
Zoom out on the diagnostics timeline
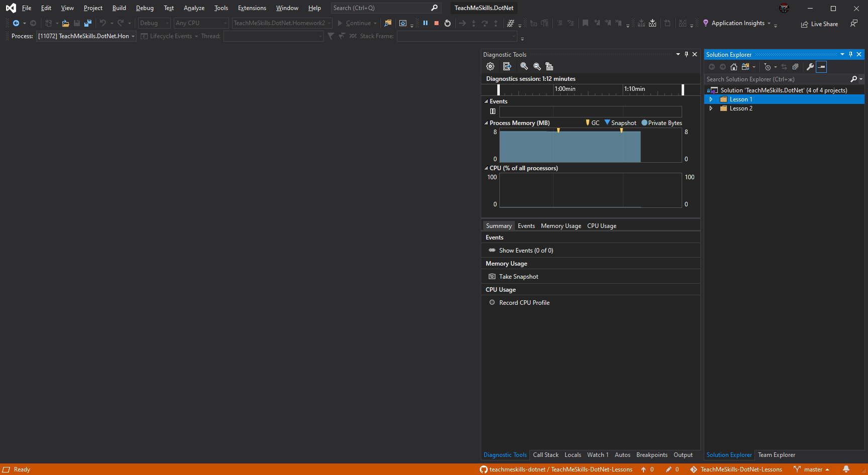[537, 66]
